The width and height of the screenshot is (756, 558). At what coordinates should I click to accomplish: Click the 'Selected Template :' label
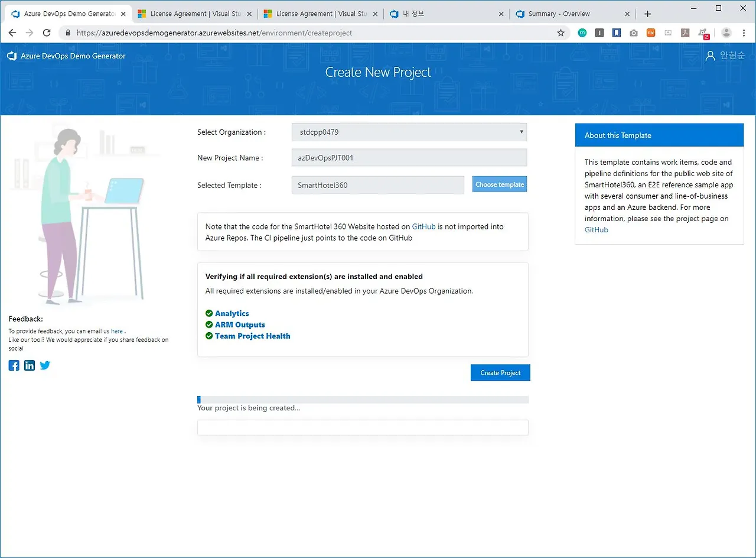pos(229,185)
